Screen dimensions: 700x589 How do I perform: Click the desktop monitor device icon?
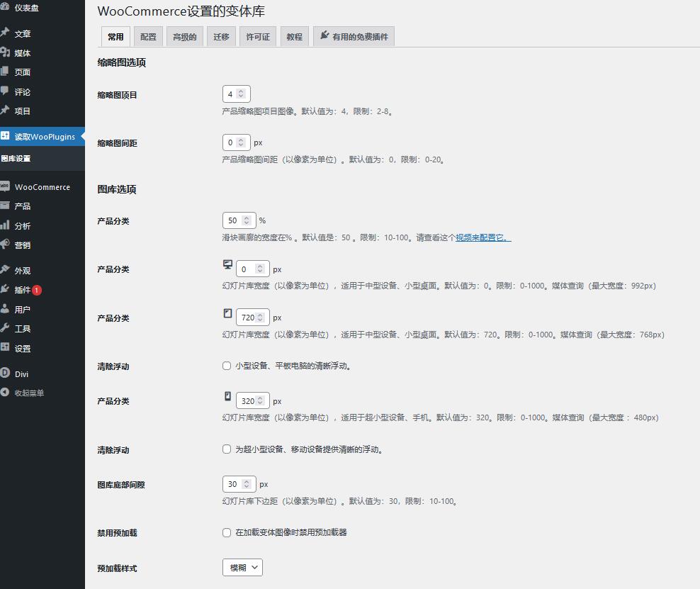coord(227,265)
